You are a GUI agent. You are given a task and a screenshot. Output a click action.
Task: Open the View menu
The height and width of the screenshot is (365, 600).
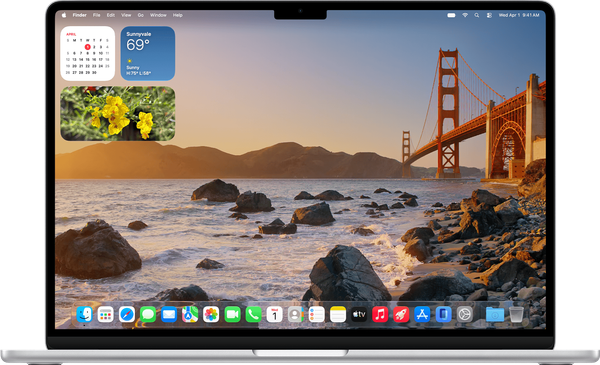click(126, 15)
